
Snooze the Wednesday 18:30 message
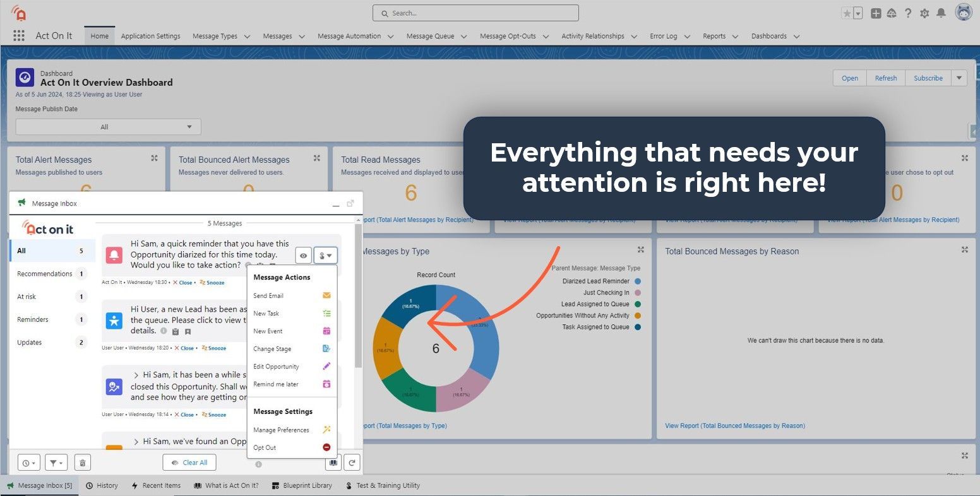212,283
